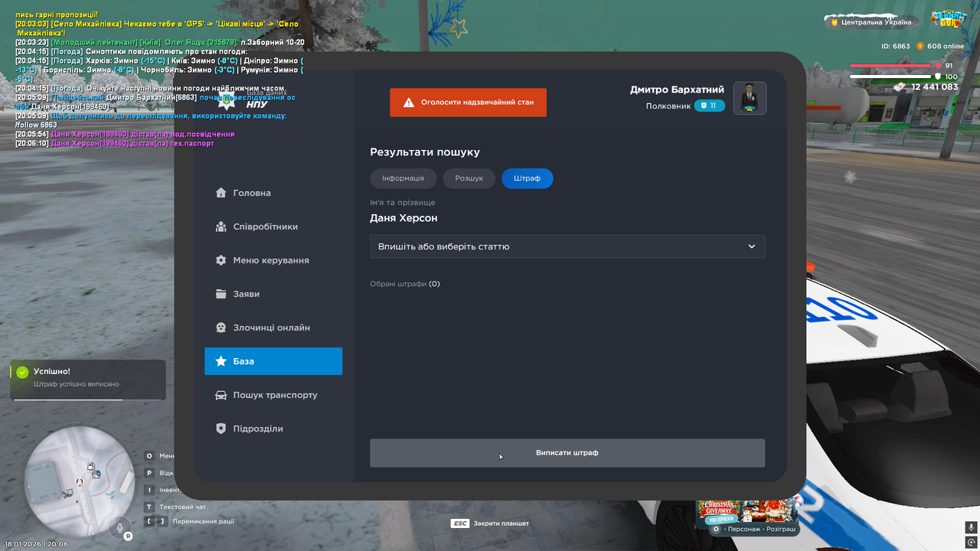The width and height of the screenshot is (980, 551).
Task: Click the green success checkmark icon
Action: (22, 372)
